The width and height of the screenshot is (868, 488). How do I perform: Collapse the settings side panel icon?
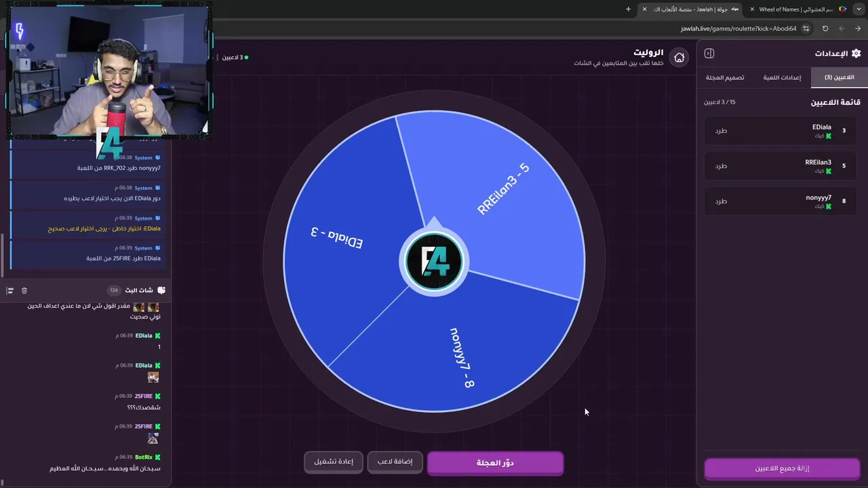[x=709, y=54]
